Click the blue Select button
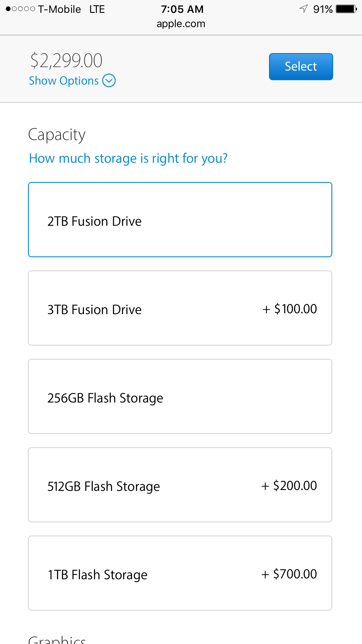Image resolution: width=362 pixels, height=644 pixels. 301,66
